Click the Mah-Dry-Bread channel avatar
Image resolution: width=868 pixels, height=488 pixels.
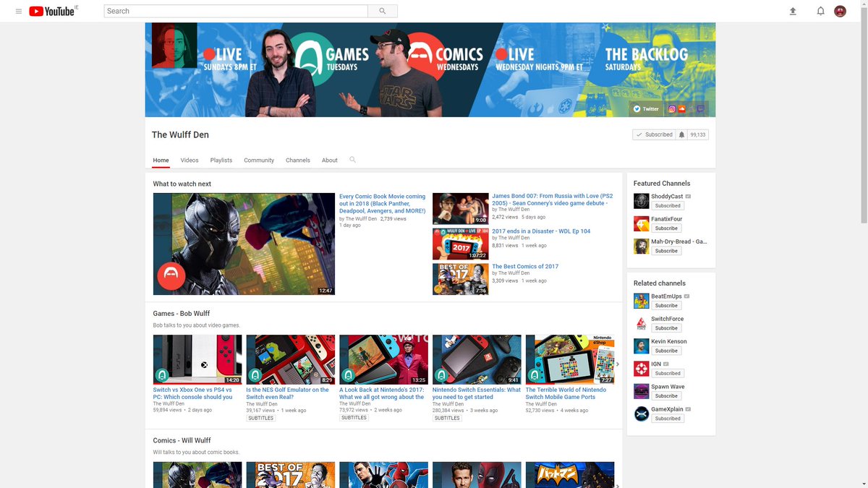(x=641, y=246)
